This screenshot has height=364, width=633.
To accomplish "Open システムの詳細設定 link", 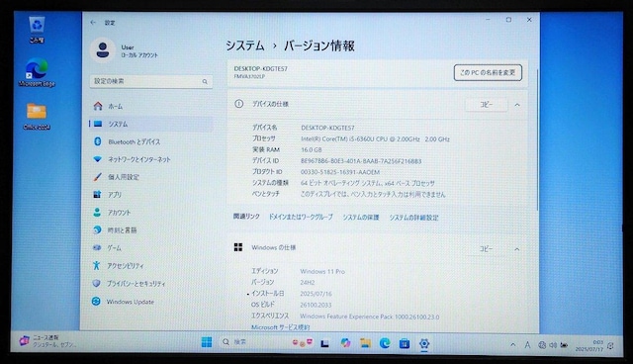I will pyautogui.click(x=413, y=218).
